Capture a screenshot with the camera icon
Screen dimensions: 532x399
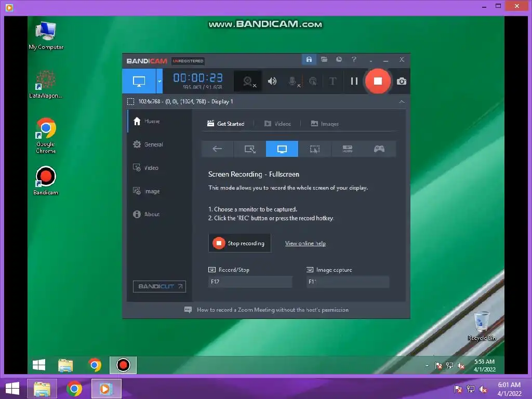tap(402, 81)
